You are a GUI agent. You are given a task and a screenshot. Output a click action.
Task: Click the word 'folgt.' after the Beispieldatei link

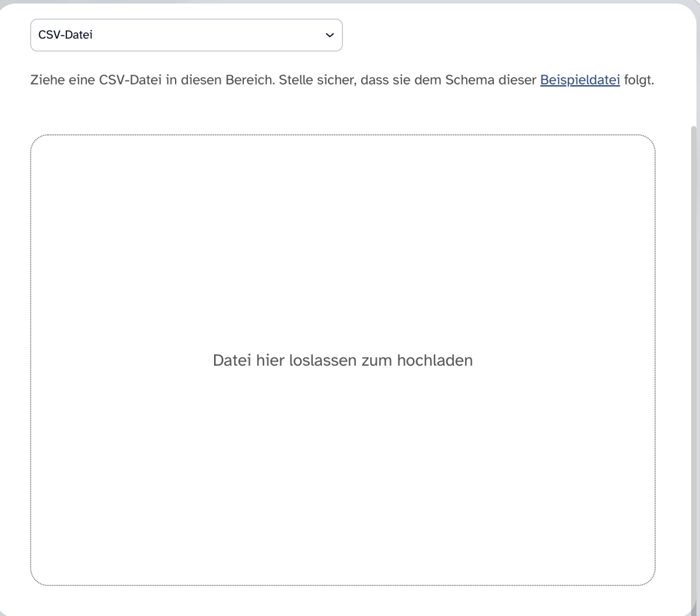pos(639,80)
